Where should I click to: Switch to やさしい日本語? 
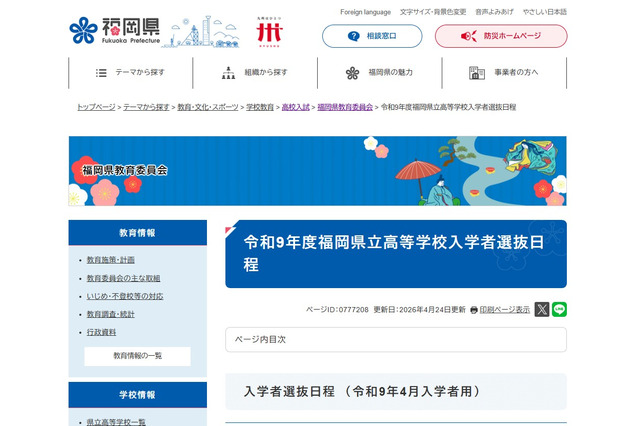[x=544, y=12]
